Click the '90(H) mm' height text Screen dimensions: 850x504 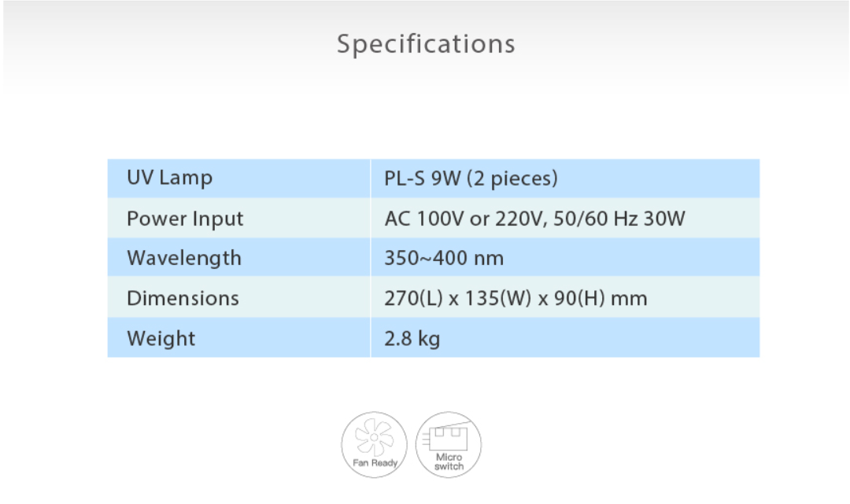pos(601,298)
